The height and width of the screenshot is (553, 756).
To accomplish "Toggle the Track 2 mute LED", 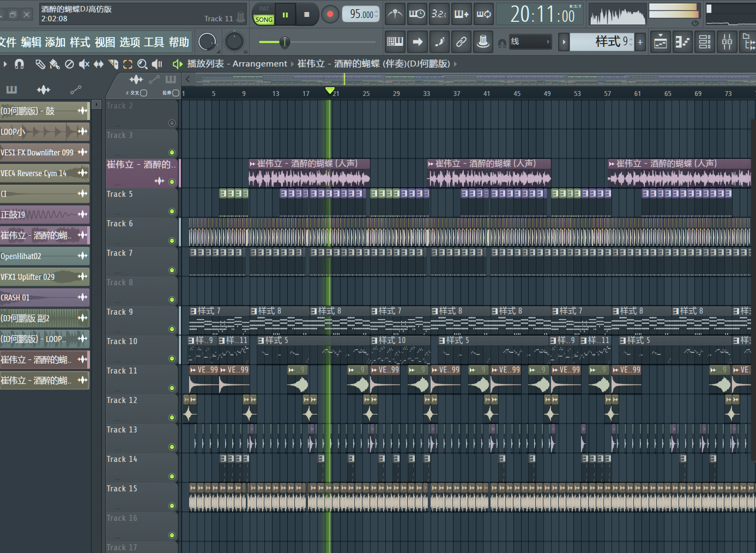I will tap(172, 123).
